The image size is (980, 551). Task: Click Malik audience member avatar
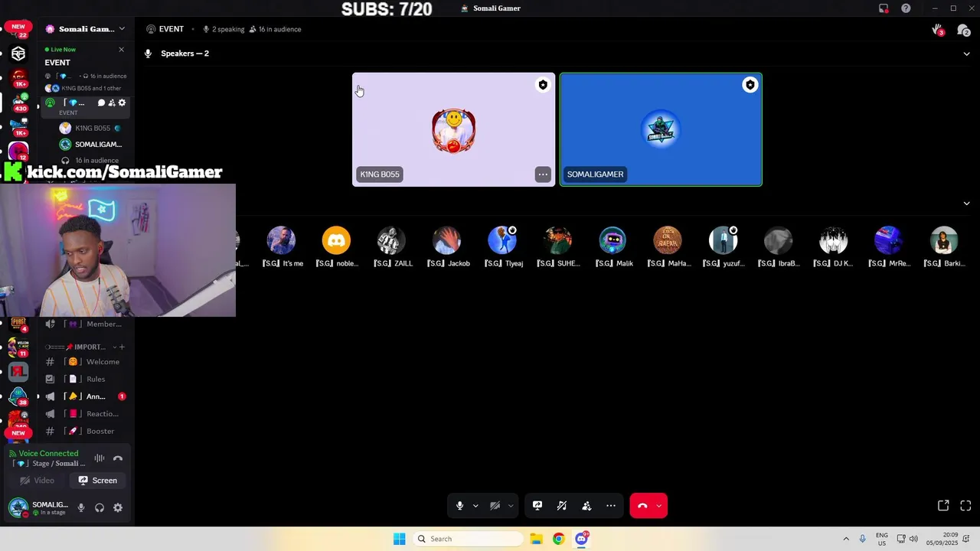(612, 240)
